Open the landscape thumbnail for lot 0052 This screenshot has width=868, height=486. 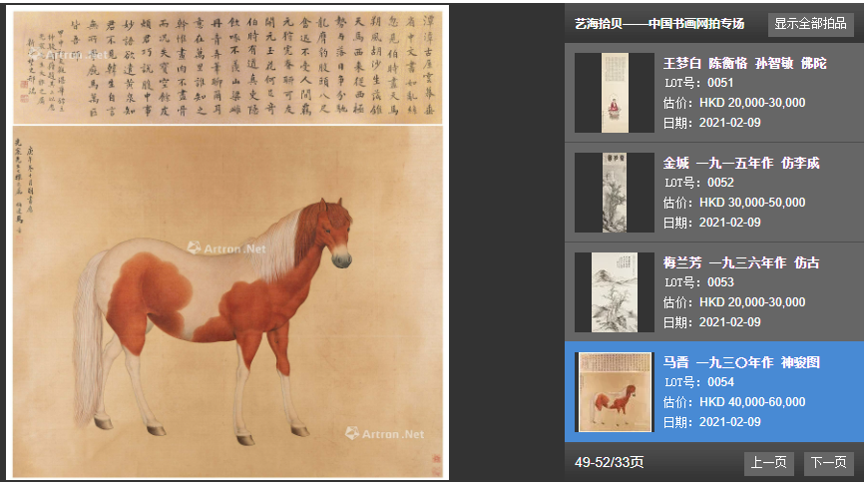pos(615,192)
